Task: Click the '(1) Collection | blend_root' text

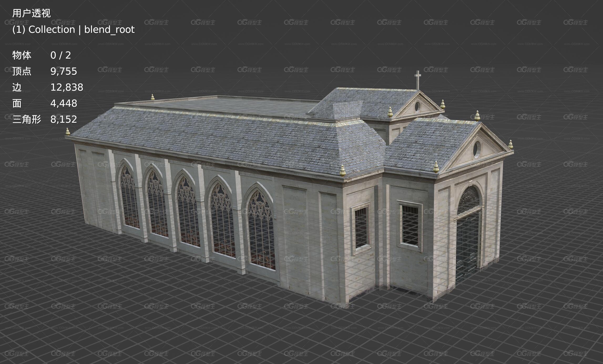Action: click(x=73, y=29)
